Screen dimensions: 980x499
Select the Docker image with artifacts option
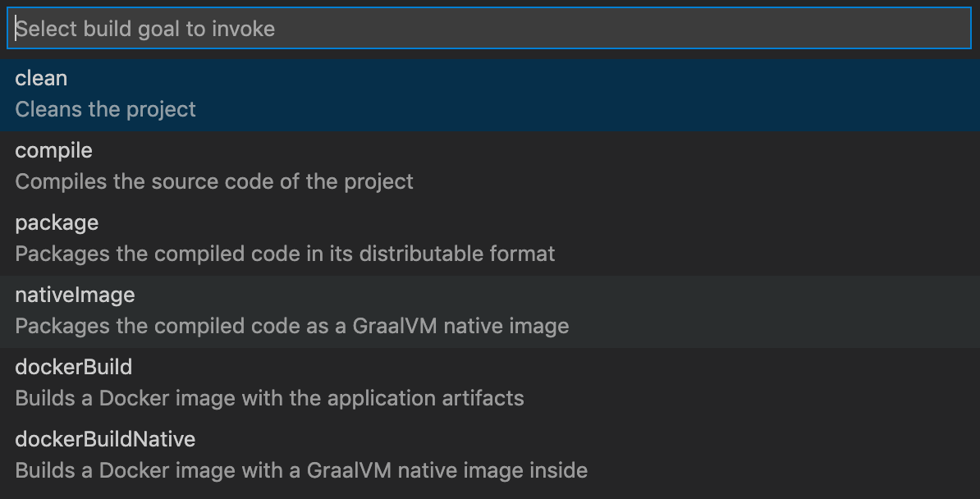[x=490, y=384]
